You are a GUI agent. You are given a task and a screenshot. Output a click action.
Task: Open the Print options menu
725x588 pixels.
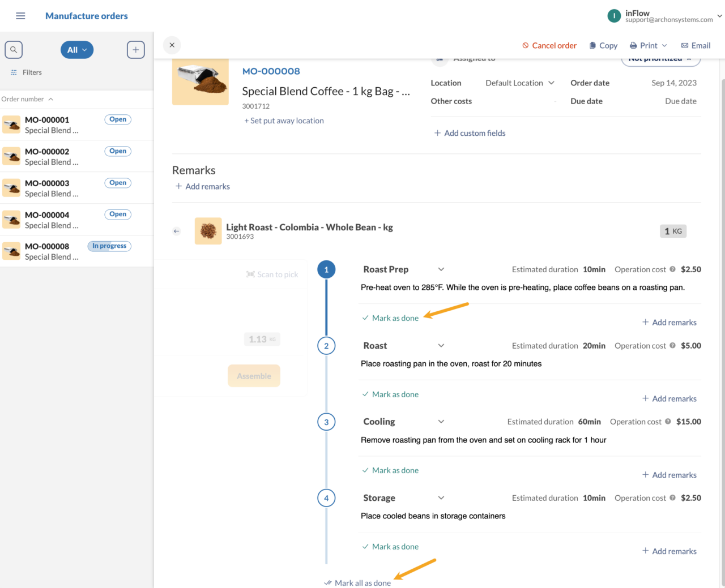[x=649, y=45]
